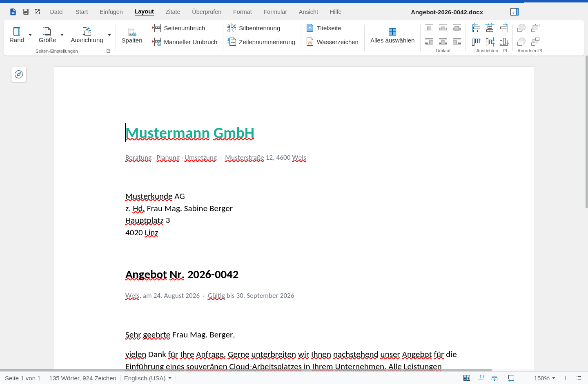Open the Ausrichten dialog launcher
Screen dimensions: 588x384
[x=505, y=51]
